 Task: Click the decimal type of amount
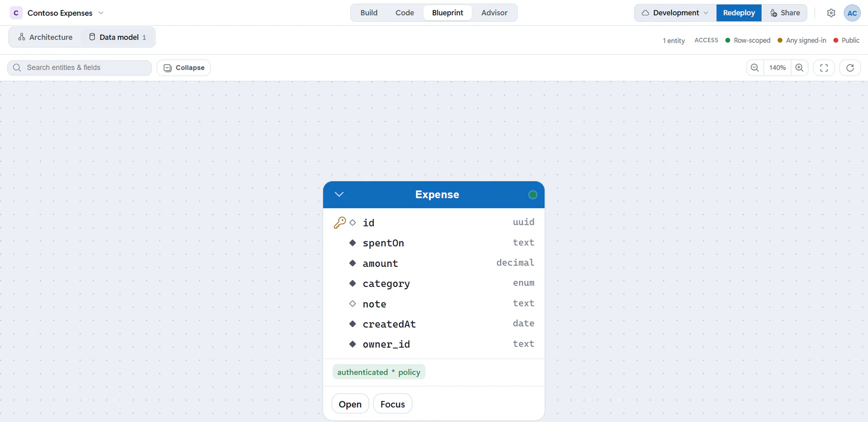coord(515,263)
